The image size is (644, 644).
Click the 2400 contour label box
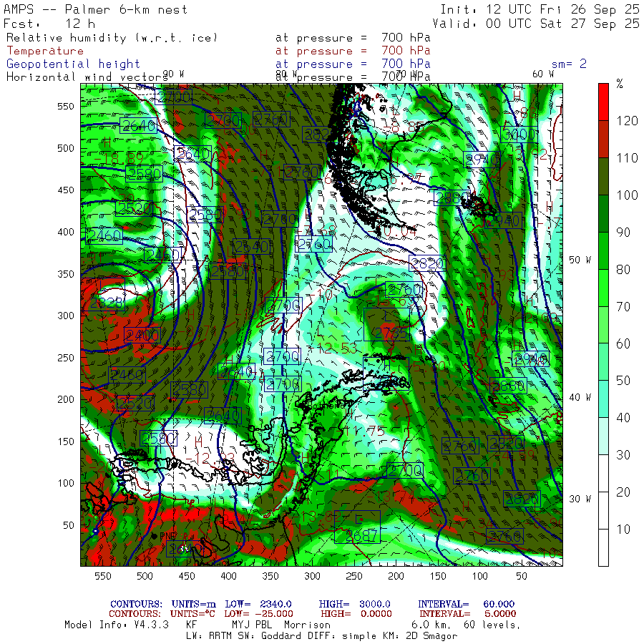tap(142, 335)
